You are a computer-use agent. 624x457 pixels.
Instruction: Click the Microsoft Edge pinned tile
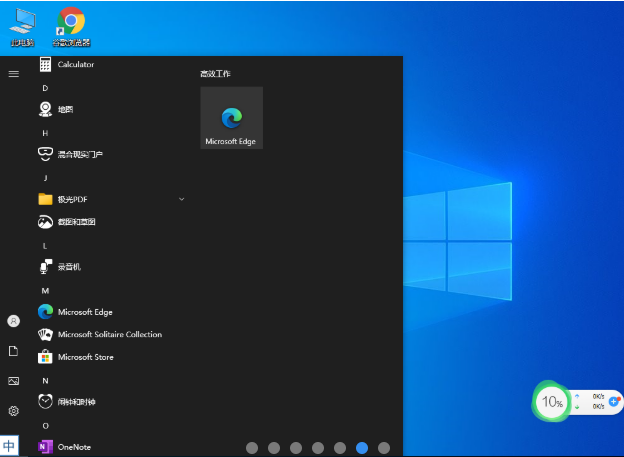point(232,118)
